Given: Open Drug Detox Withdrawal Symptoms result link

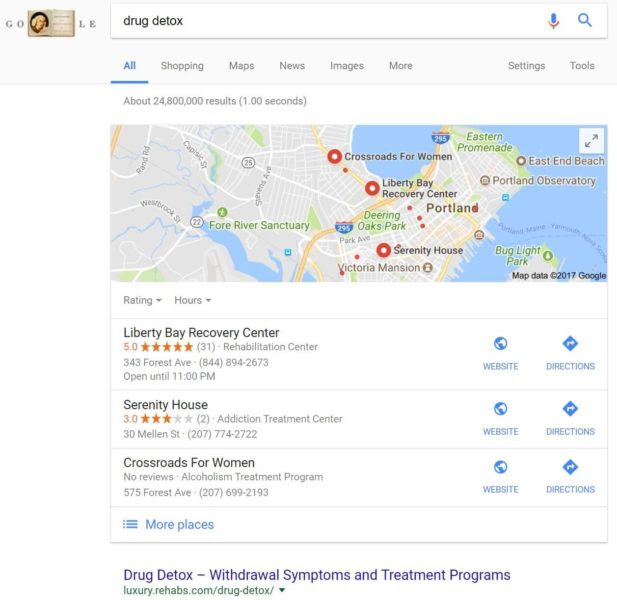Looking at the screenshot, I should [x=317, y=575].
